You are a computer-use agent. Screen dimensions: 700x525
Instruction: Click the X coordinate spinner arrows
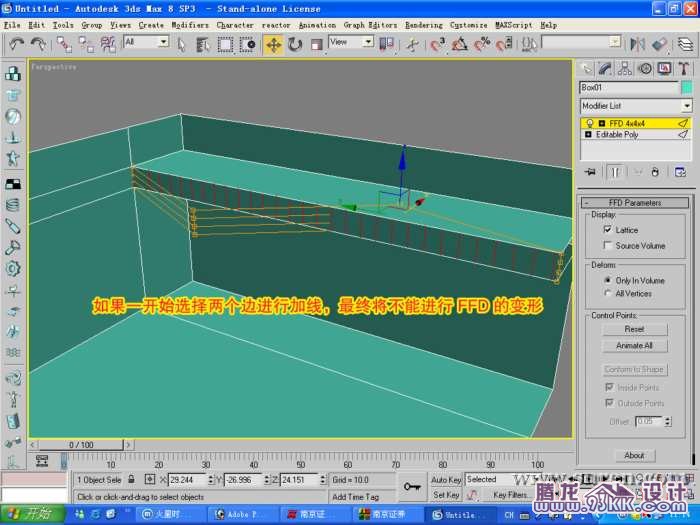click(210, 480)
